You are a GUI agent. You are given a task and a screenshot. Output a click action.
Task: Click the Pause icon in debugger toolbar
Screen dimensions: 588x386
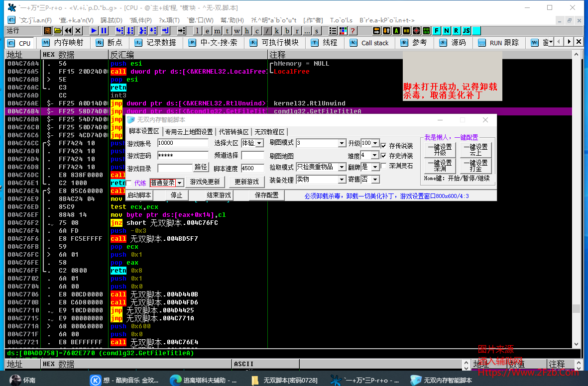(103, 31)
